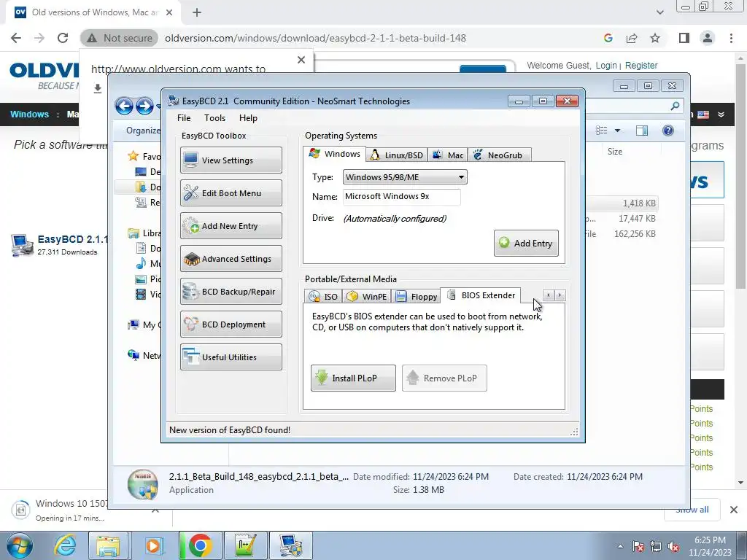Open Windows Explorer folder taskbar icon
This screenshot has width=747, height=560.
tap(109, 546)
